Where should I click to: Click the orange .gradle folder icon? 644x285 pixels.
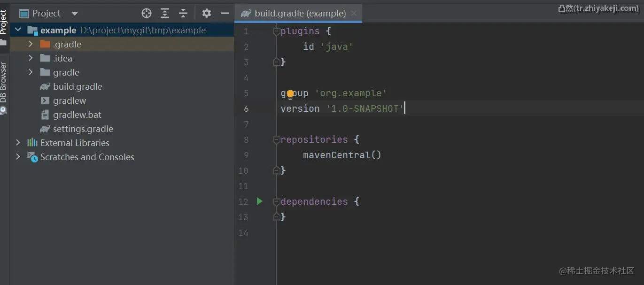pyautogui.click(x=45, y=44)
